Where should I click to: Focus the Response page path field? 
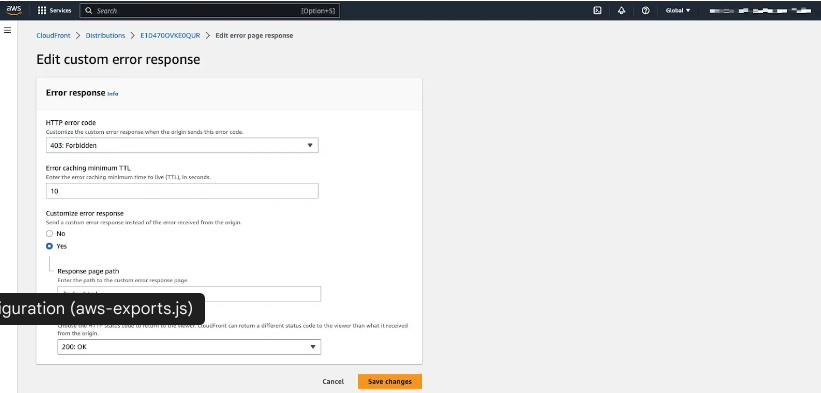189,294
